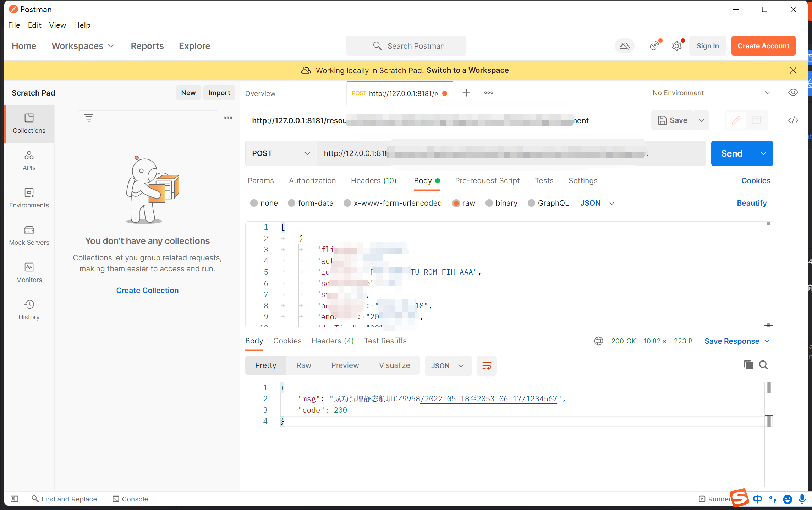Click the request URL input field
812x510 pixels.
tap(511, 153)
